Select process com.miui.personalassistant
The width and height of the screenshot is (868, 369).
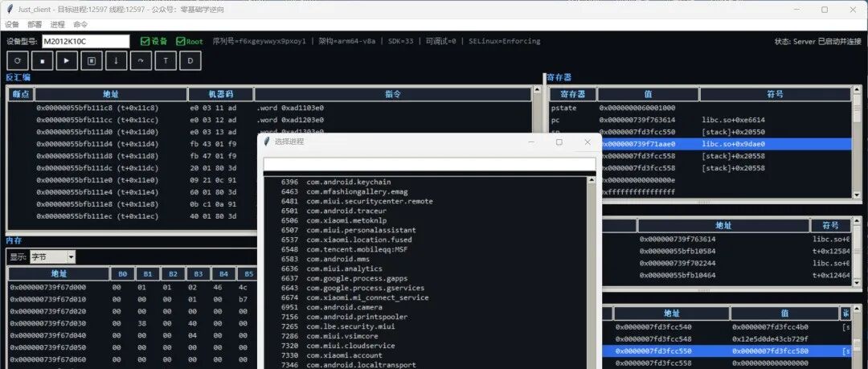[x=425, y=230]
